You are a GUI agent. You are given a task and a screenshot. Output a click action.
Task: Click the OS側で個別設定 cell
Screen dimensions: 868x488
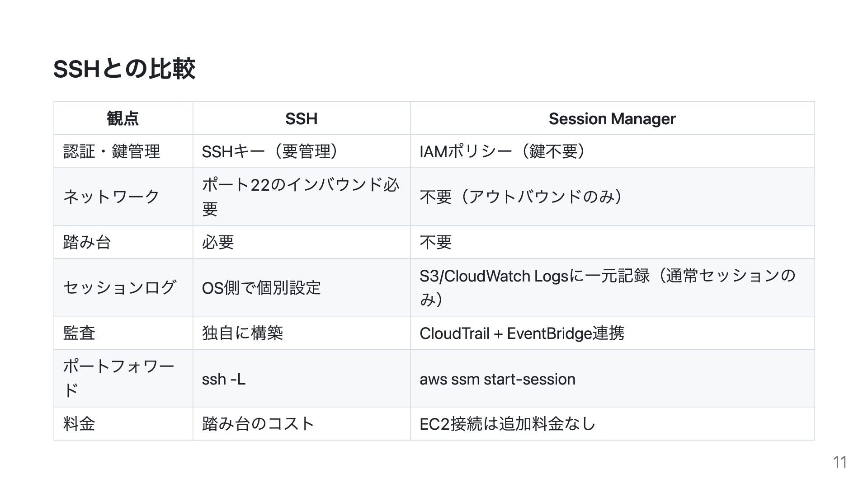261,287
